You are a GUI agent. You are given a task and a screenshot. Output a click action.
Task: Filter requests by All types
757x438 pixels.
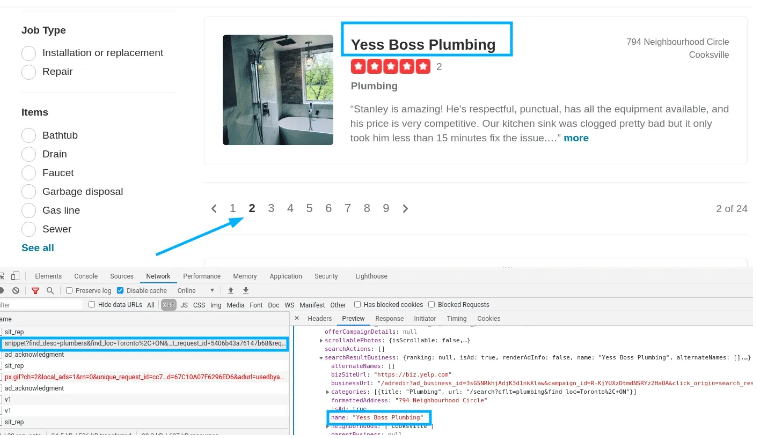point(151,305)
